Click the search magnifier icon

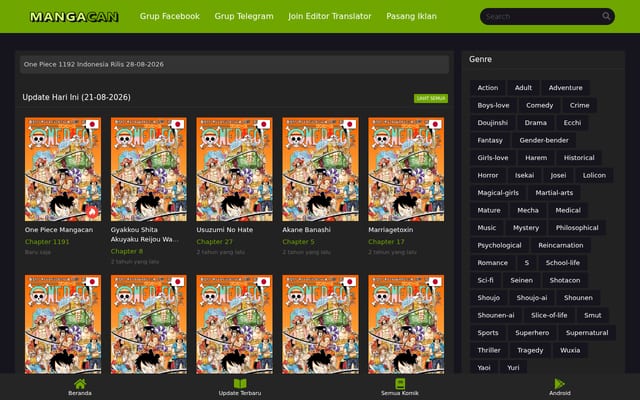(x=606, y=16)
